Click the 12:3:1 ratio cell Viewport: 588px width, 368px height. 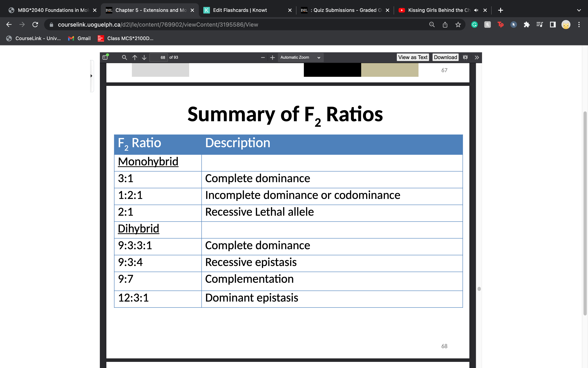click(158, 299)
